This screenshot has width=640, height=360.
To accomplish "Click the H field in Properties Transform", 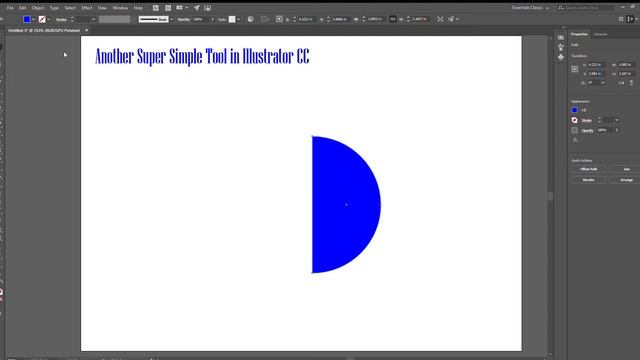I will [x=626, y=74].
